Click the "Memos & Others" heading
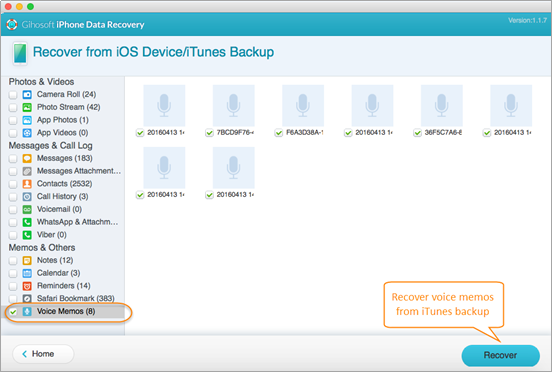Viewport: 552px width, 372px height. tap(42, 248)
